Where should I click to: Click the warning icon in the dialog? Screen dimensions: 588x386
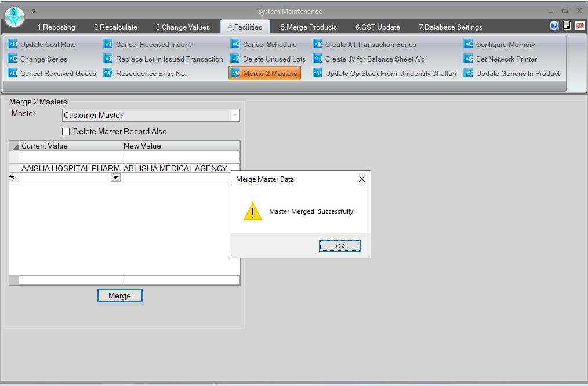[x=253, y=211]
